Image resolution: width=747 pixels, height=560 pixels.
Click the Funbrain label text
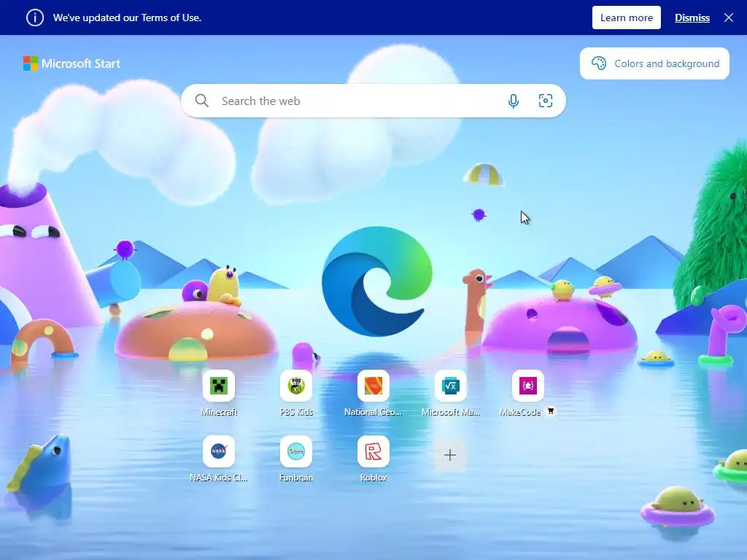coord(296,477)
